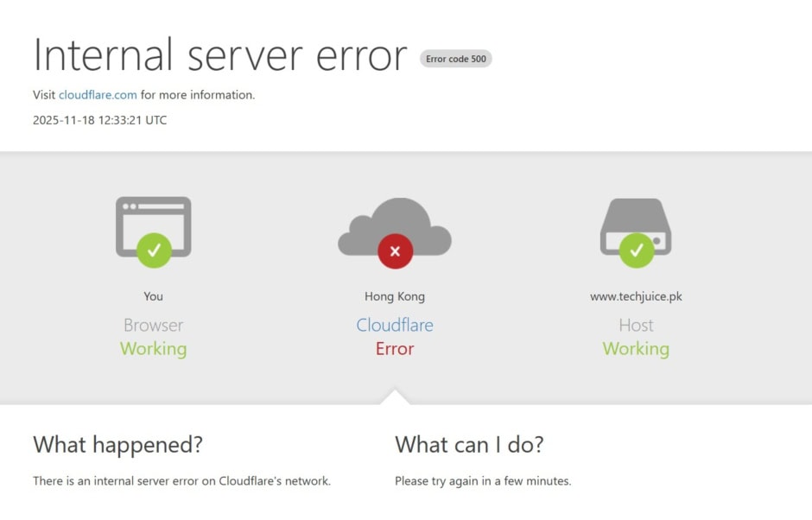Open the cloudflare.com link
The width and height of the screenshot is (812, 520).
tap(98, 95)
